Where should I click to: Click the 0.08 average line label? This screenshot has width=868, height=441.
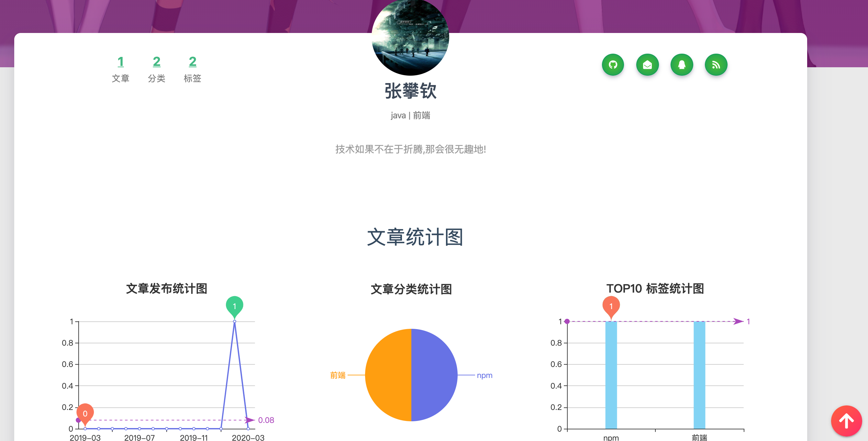[x=266, y=420]
